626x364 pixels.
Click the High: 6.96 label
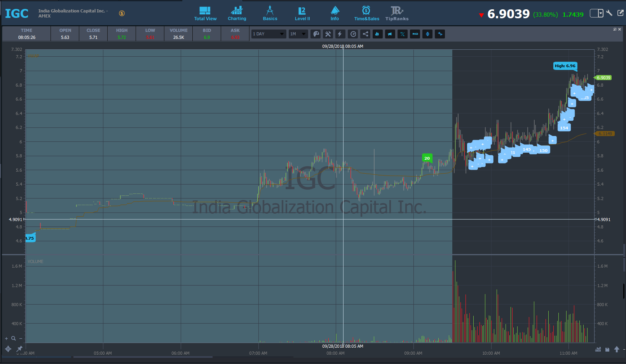(565, 66)
